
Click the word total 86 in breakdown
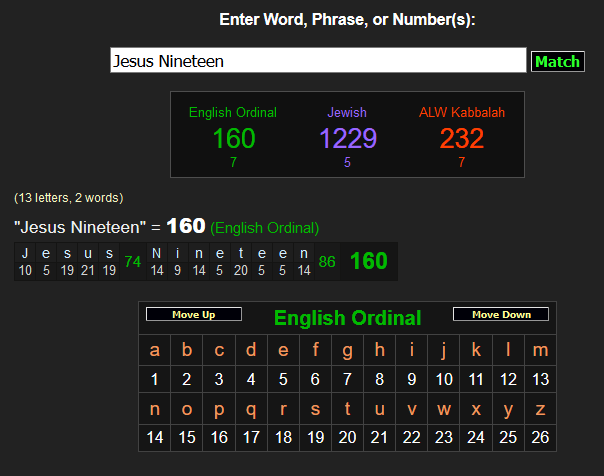click(x=327, y=262)
